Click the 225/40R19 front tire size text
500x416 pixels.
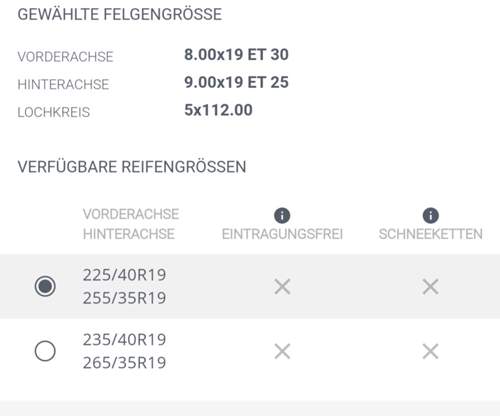(x=124, y=275)
